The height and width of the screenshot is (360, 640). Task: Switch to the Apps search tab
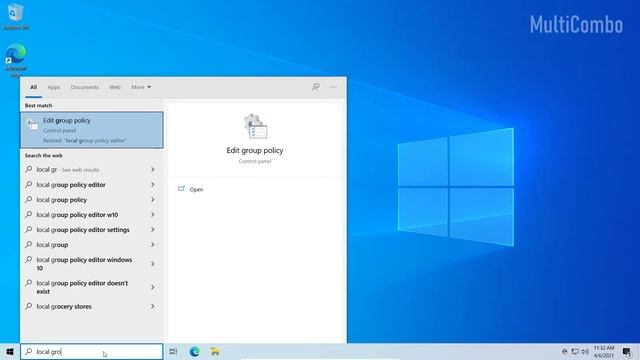(x=53, y=87)
